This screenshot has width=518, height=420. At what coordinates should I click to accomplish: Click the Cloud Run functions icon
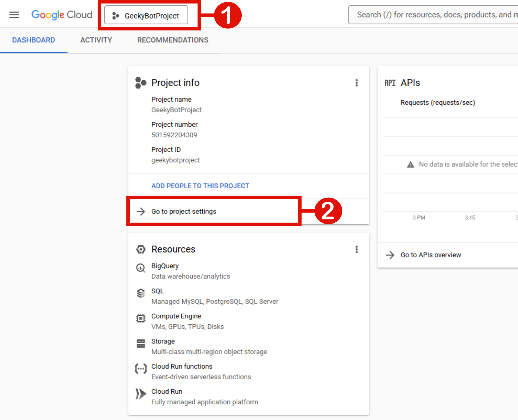[141, 369]
